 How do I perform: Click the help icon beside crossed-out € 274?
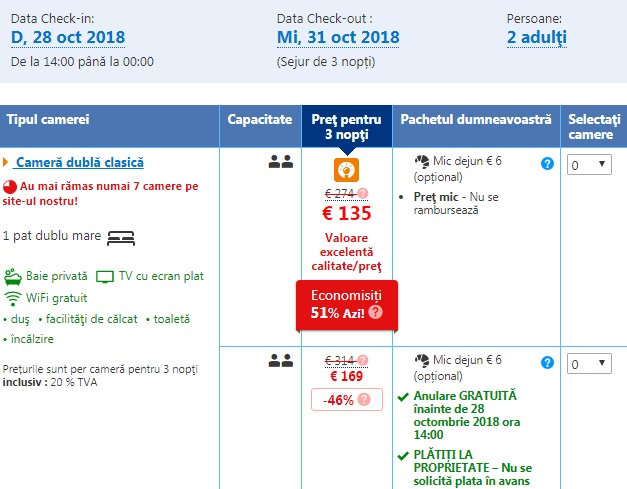[363, 193]
